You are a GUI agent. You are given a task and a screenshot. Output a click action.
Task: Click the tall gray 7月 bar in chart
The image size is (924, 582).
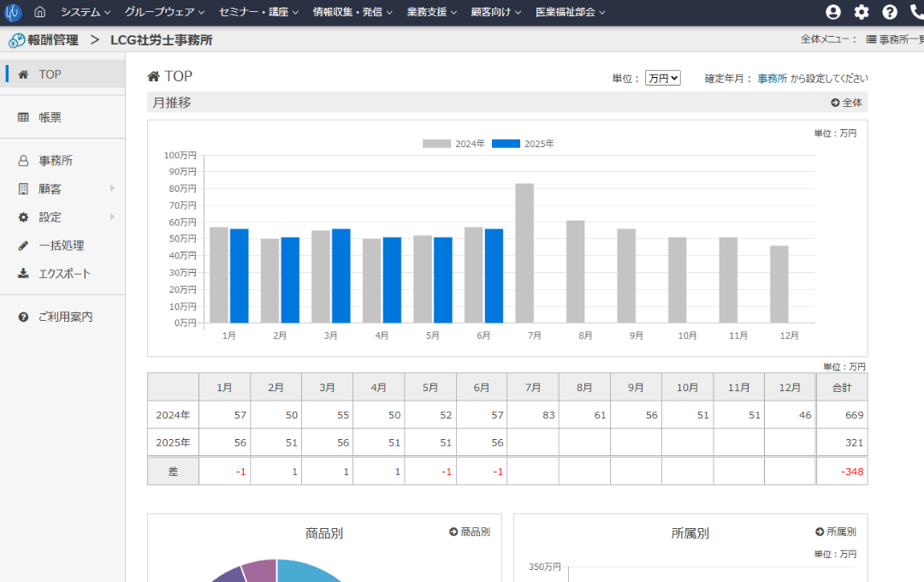[524, 253]
